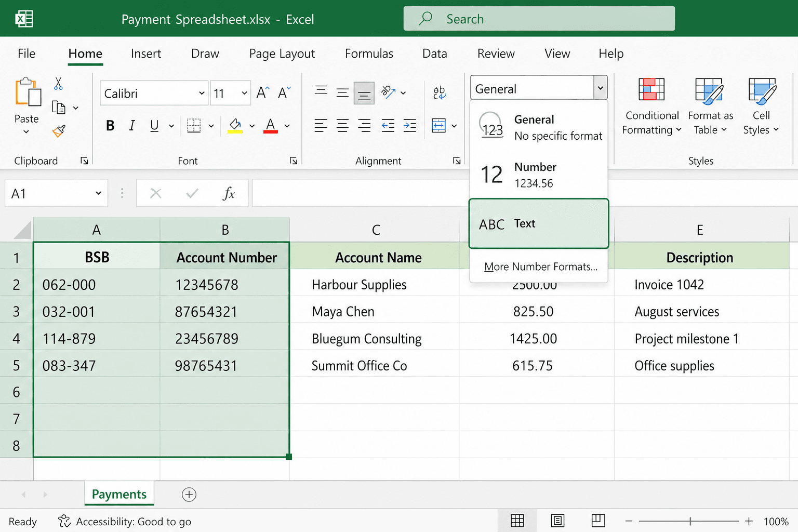Collapse the number format dropdown arrow
The width and height of the screenshot is (798, 532).
[x=601, y=88]
